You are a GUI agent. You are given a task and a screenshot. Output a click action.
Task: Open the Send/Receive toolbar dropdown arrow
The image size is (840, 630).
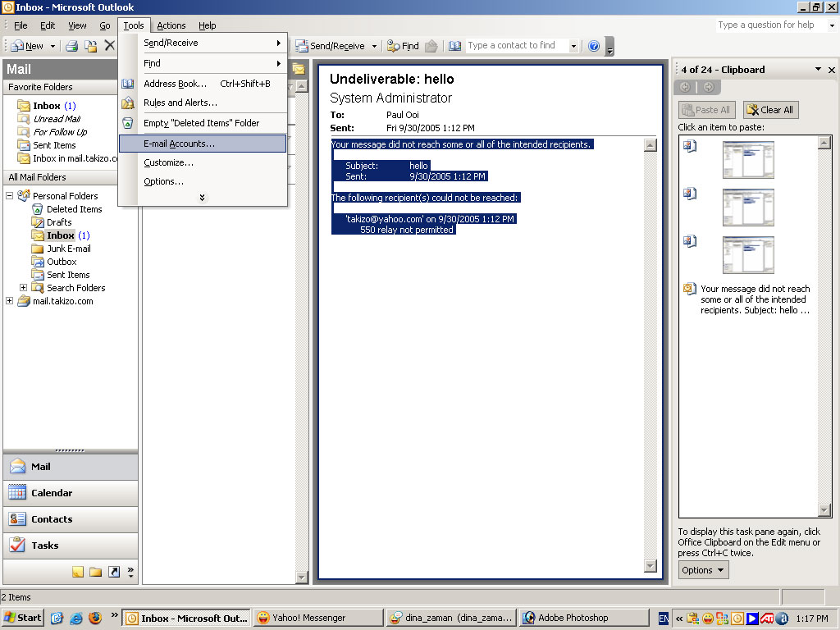(x=374, y=46)
